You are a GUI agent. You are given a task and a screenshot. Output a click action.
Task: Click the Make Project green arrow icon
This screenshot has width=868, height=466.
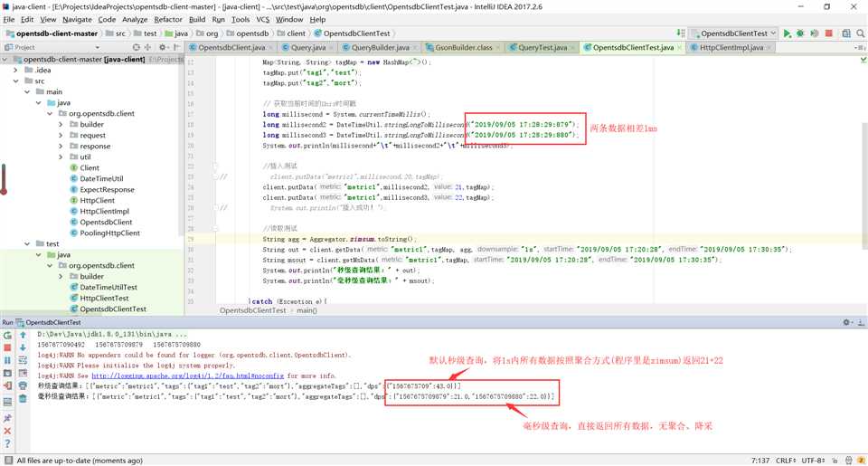(680, 33)
